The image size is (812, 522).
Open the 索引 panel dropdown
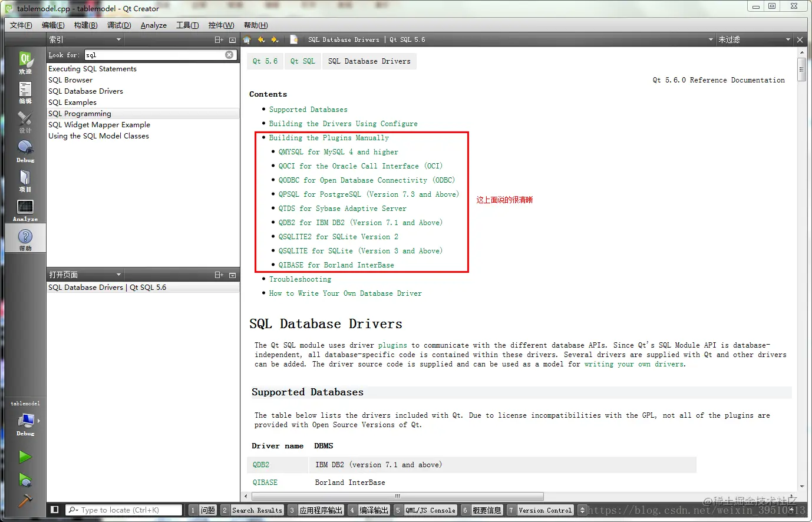tap(85, 39)
